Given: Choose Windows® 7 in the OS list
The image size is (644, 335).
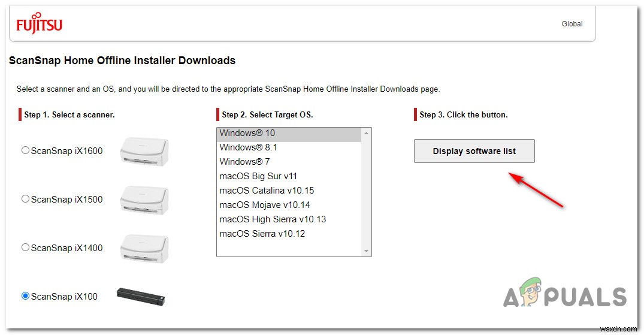Looking at the screenshot, I should [x=289, y=162].
